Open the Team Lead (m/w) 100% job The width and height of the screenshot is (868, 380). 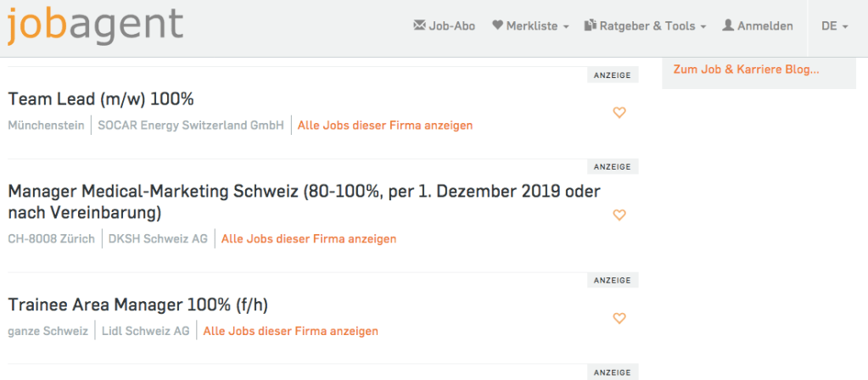tap(102, 98)
